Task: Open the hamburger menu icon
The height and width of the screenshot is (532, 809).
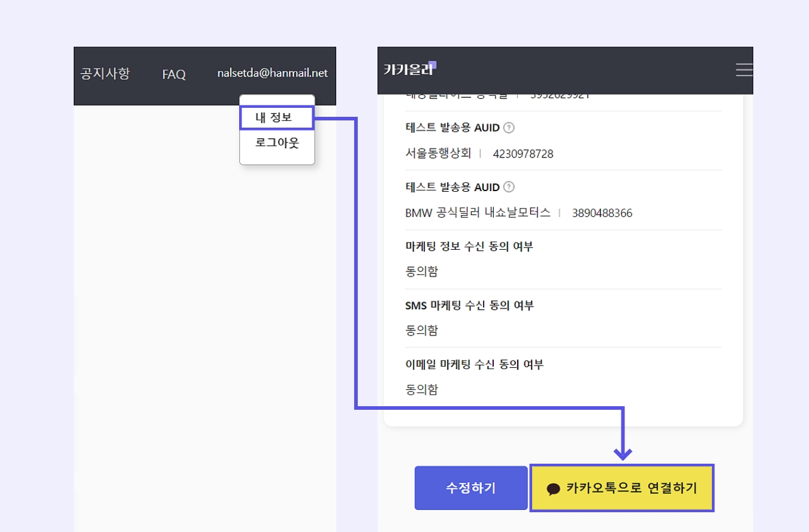Action: 744,70
